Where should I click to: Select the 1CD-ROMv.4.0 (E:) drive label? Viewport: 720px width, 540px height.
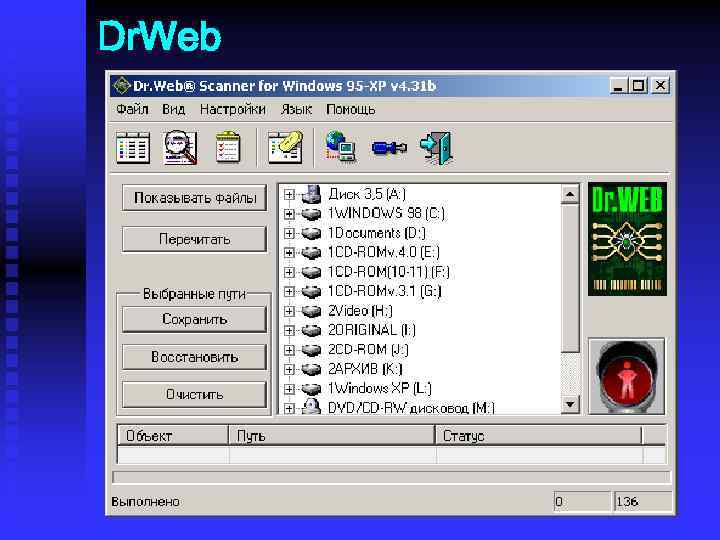[x=383, y=253]
